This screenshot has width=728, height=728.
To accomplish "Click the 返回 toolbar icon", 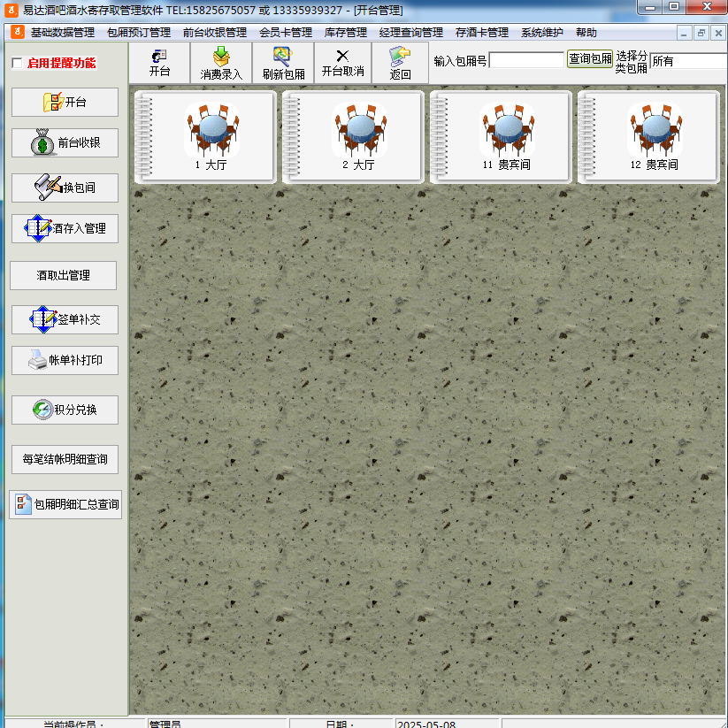I will (400, 63).
